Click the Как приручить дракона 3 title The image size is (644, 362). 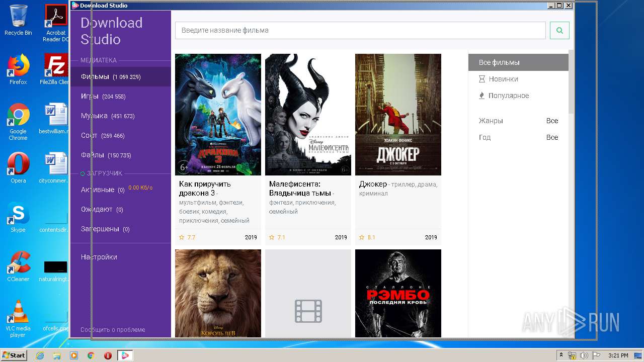(x=205, y=189)
